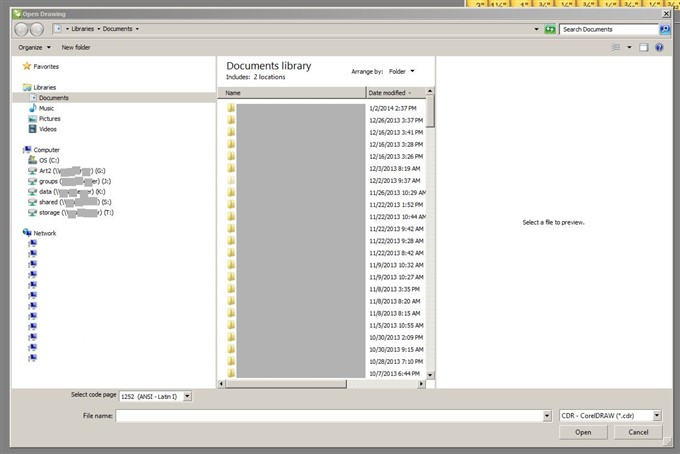Click Documents in the address breadcrumb
Viewport: 680px width, 454px height.
117,29
